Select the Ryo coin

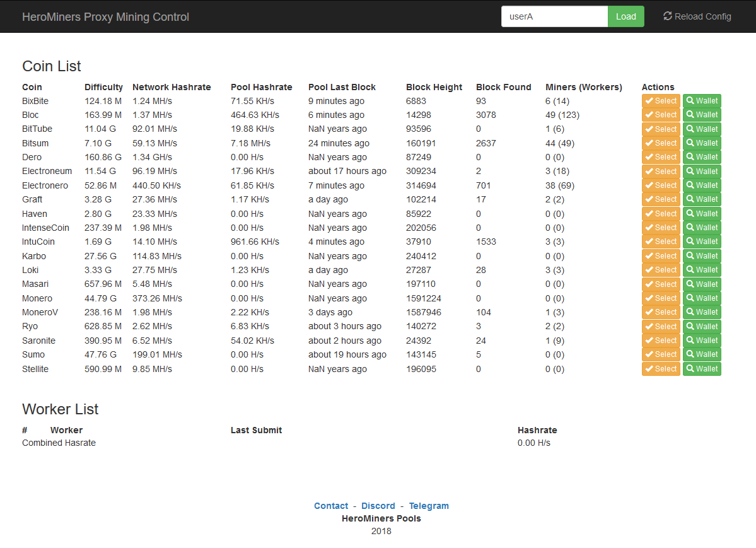coord(661,327)
